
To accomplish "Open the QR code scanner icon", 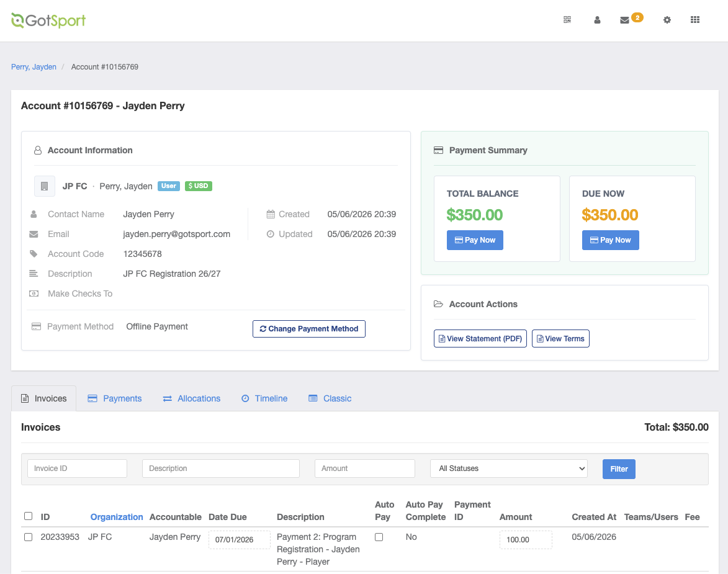I will (567, 19).
